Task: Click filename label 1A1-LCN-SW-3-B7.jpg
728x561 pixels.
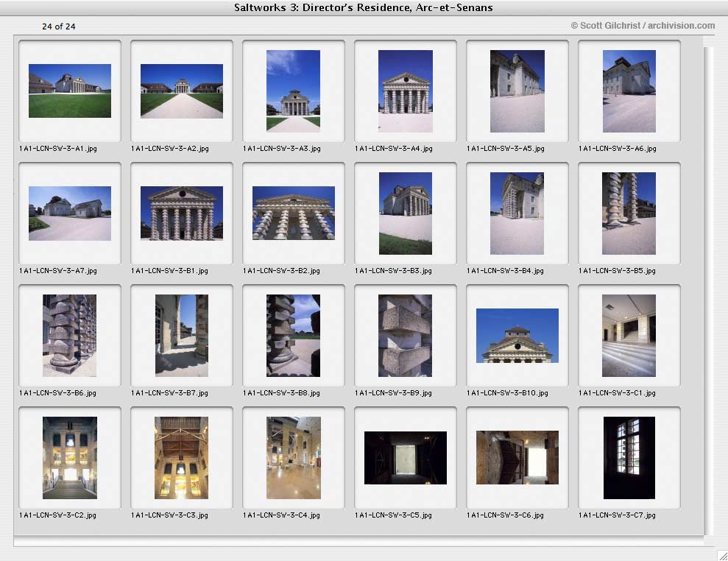Action: coord(169,393)
